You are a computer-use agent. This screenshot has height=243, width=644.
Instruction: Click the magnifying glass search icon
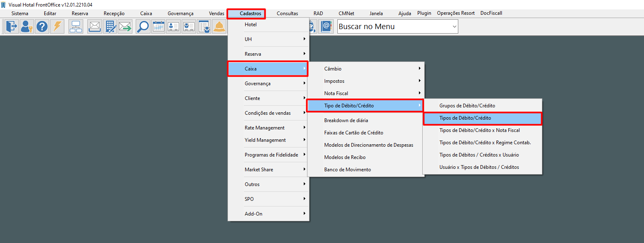coord(143,27)
